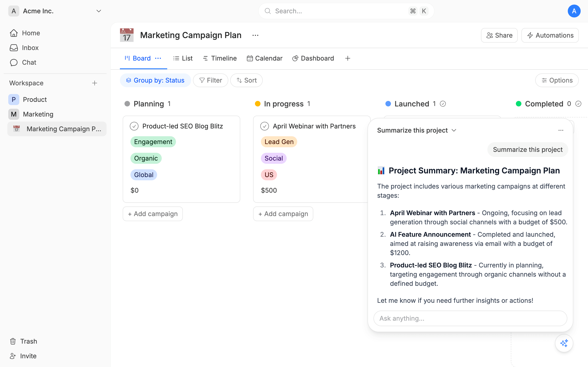Viewport: 588px width, 367px height.
Task: Switch to the Timeline view tab
Action: tap(220, 58)
